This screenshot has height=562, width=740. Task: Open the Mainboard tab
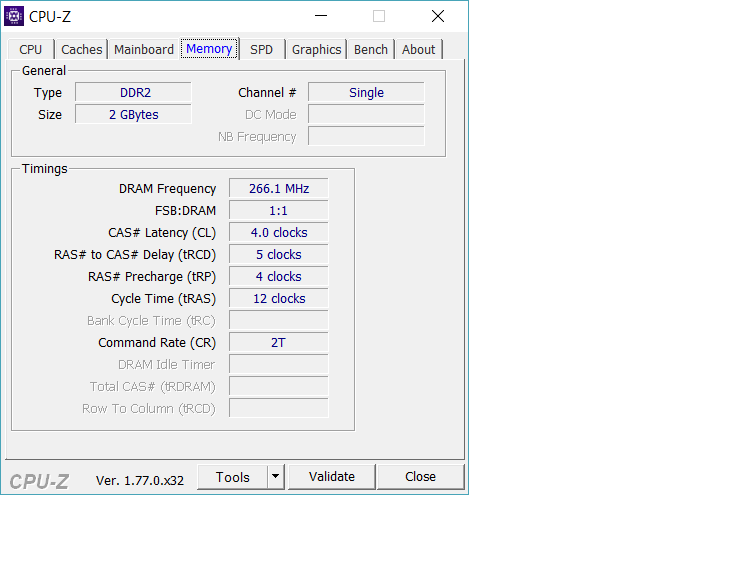point(144,50)
